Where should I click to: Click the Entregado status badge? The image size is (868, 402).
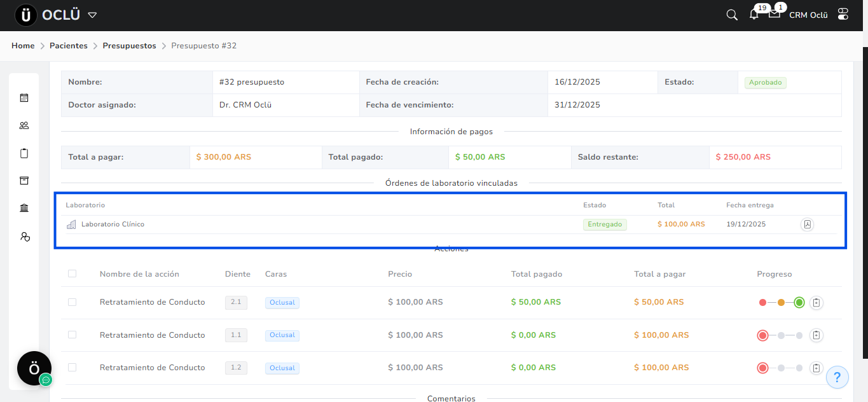pyautogui.click(x=605, y=225)
